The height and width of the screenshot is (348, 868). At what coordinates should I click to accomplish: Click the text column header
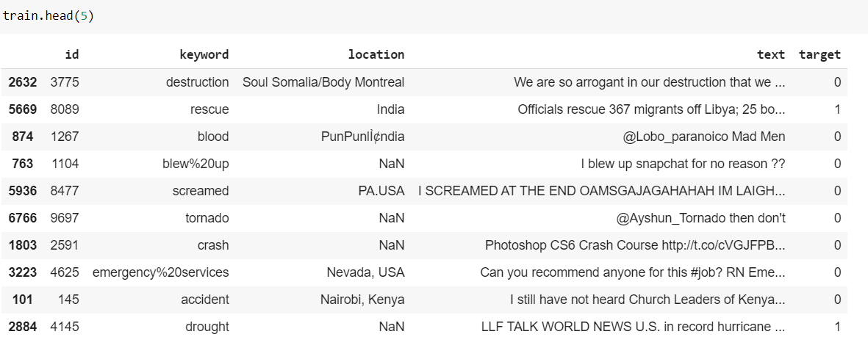coord(770,54)
